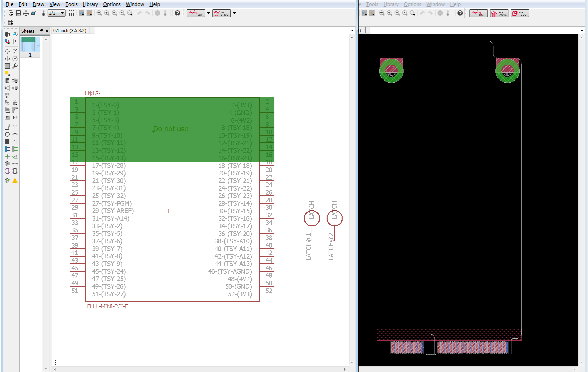Image resolution: width=588 pixels, height=372 pixels.
Task: Open the grid settings icon below the toolbar
Action: pyautogui.click(x=11, y=22)
